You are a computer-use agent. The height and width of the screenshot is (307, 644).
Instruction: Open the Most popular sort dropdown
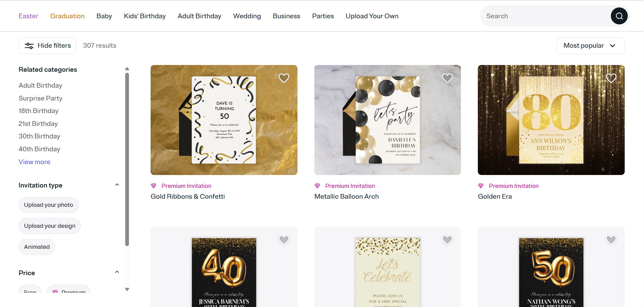pos(590,46)
